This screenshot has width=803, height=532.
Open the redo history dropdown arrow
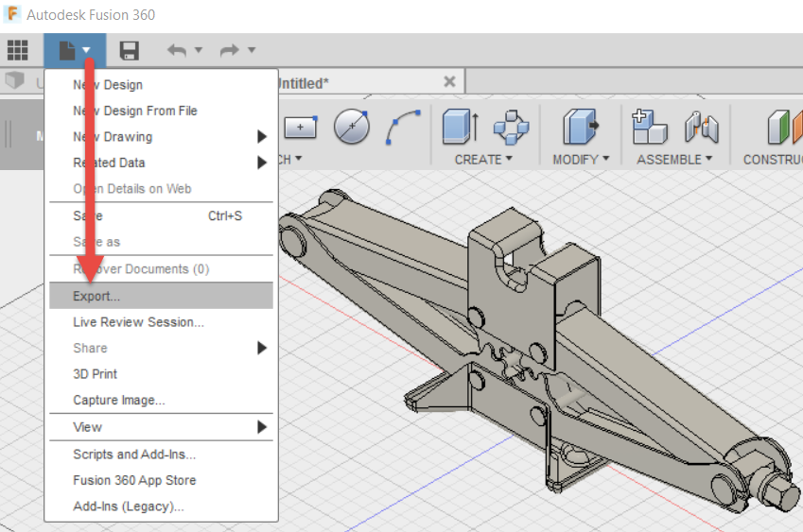(252, 50)
